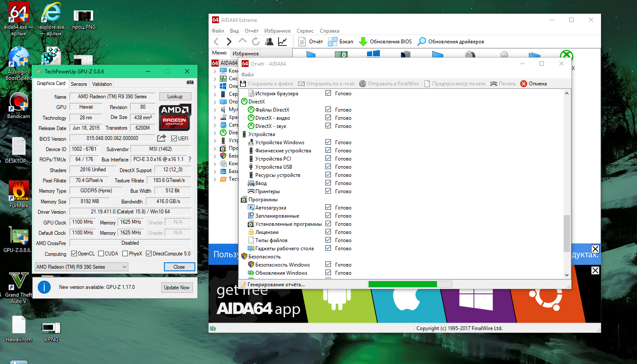Toggle the PhysX checkbox in GPU-Z
The image size is (637, 364).
(125, 254)
